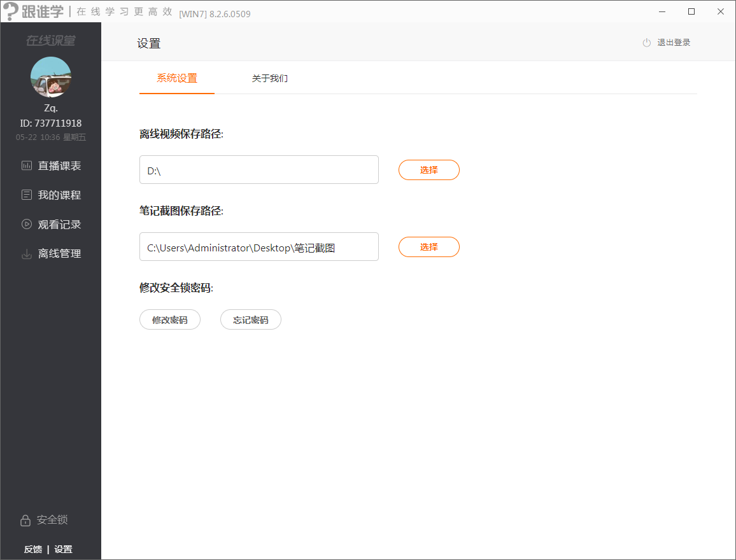This screenshot has height=560, width=736.
Task: Click the D:\ offline video path field
Action: click(258, 169)
